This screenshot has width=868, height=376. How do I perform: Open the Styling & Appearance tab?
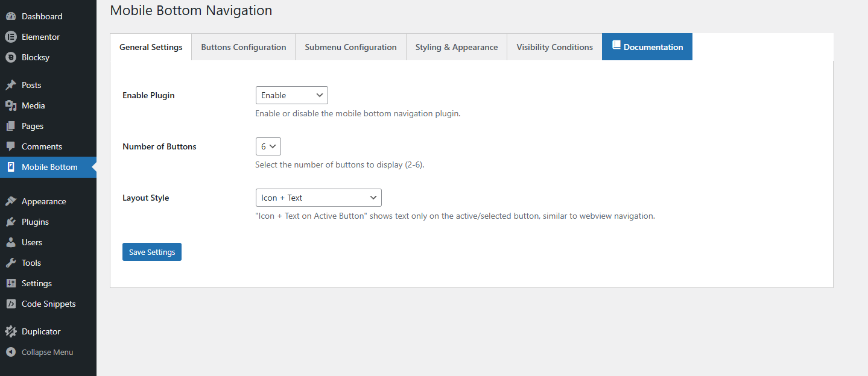[456, 47]
